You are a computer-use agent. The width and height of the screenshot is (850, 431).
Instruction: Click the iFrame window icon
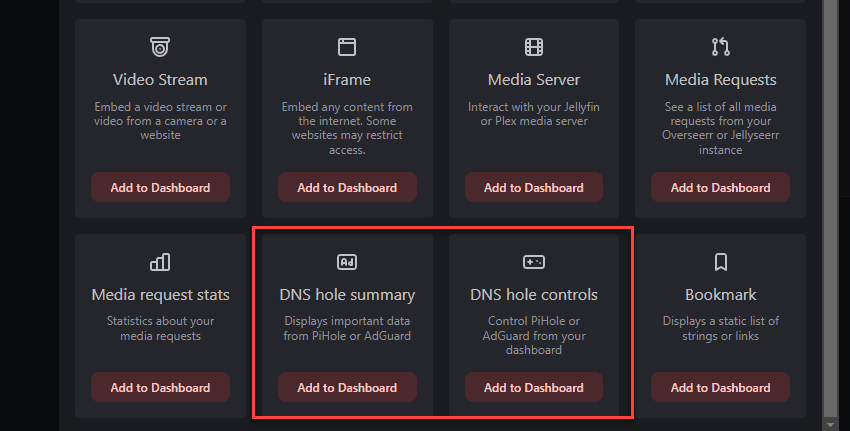347,46
